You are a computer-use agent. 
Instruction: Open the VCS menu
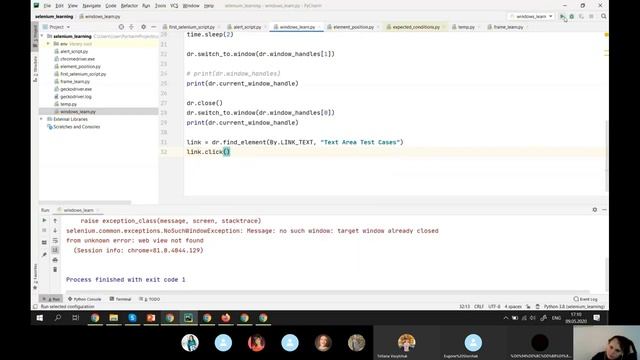[x=174, y=6]
